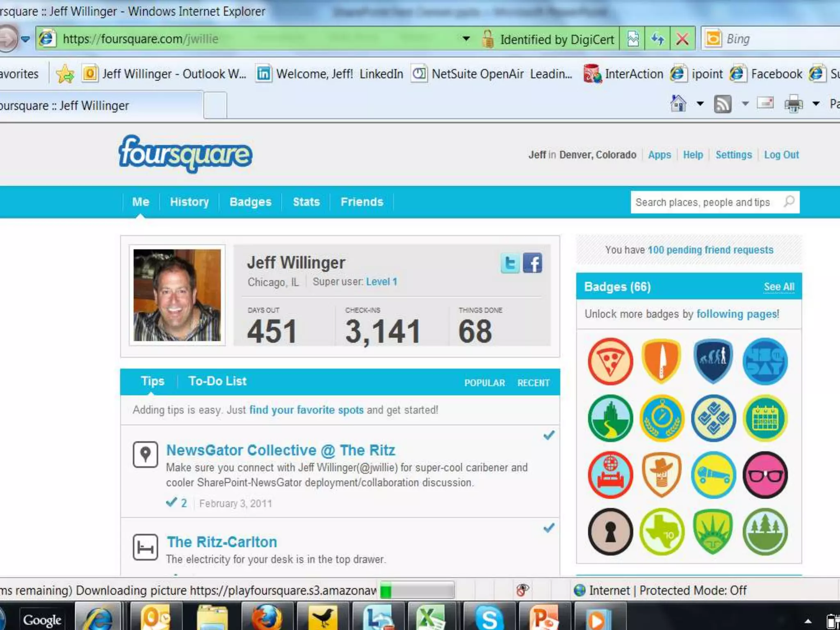Open the keyhole badge

pos(610,532)
